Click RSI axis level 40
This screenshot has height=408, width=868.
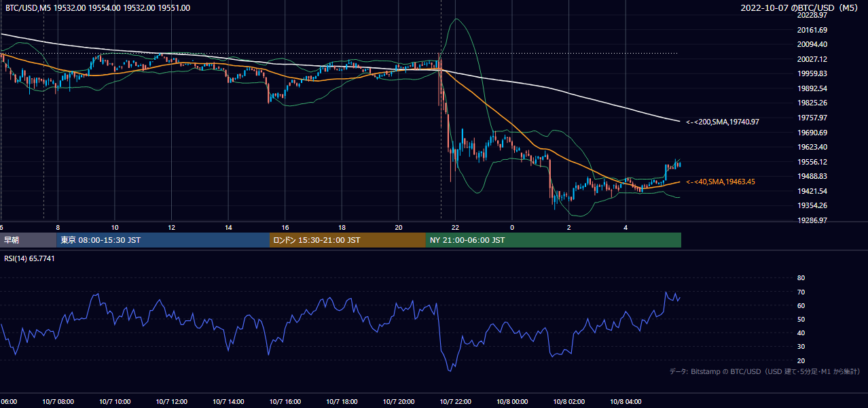801,333
